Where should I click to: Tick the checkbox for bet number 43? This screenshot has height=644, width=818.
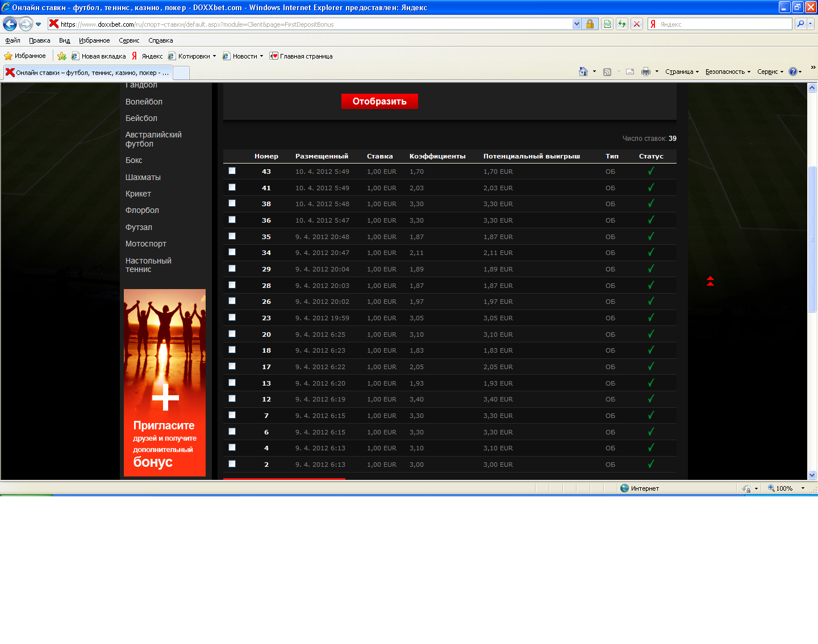tap(232, 171)
